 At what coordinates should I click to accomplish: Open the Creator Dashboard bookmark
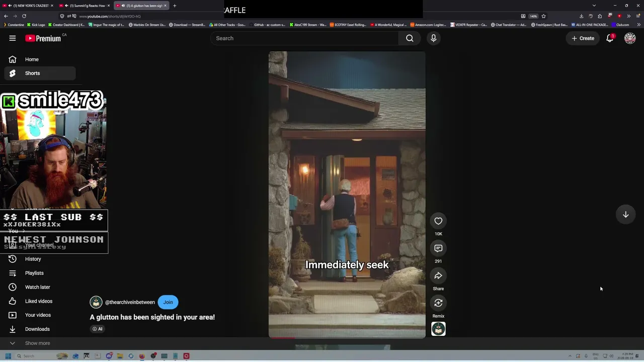pos(66,25)
